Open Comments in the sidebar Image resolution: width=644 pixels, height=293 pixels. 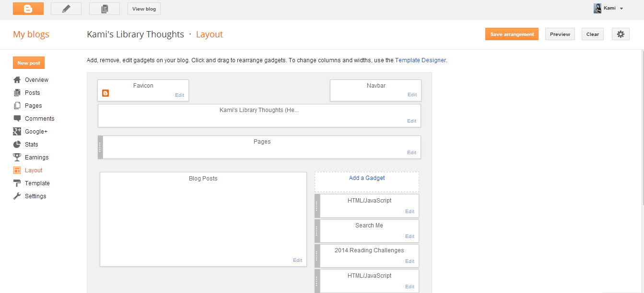click(x=39, y=119)
